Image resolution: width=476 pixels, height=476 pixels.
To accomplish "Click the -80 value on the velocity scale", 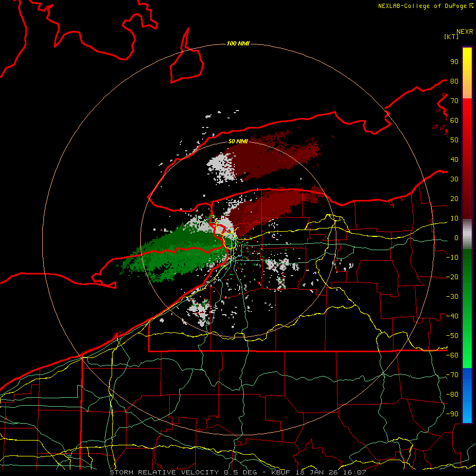I will click(x=452, y=395).
